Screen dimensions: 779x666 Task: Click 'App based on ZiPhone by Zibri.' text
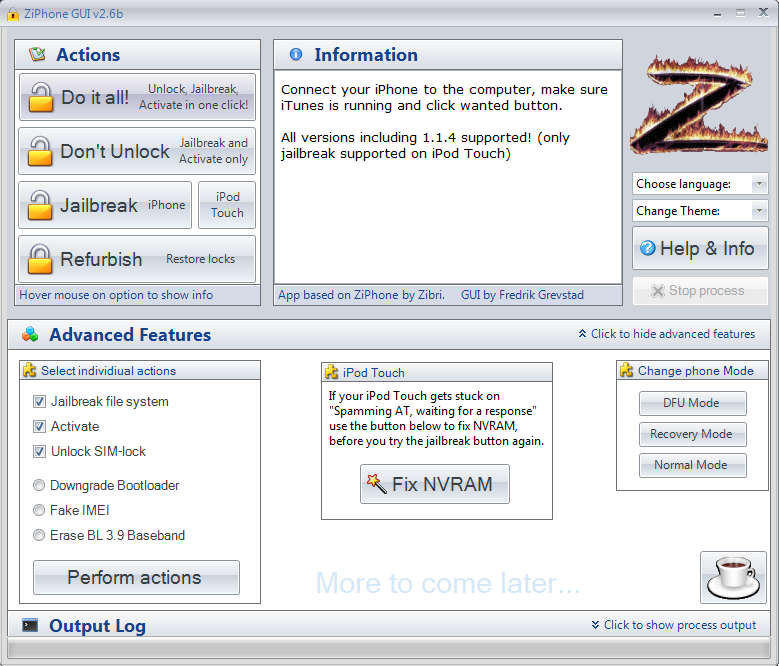tap(361, 295)
